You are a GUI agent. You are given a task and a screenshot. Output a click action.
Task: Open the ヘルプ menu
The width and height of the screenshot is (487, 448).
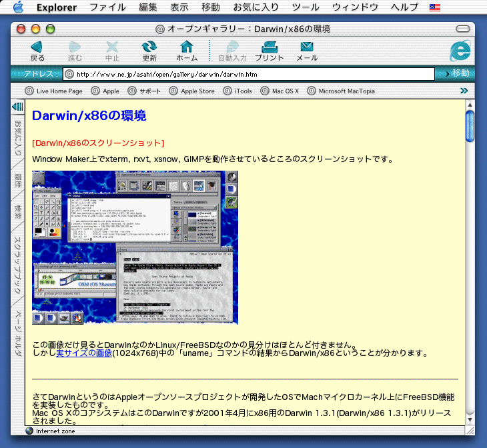coord(404,7)
